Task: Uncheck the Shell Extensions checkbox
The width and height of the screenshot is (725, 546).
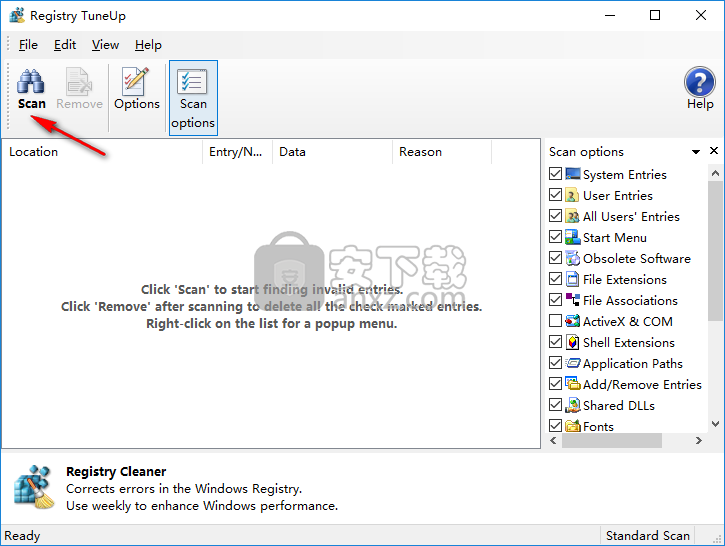Action: click(x=555, y=342)
